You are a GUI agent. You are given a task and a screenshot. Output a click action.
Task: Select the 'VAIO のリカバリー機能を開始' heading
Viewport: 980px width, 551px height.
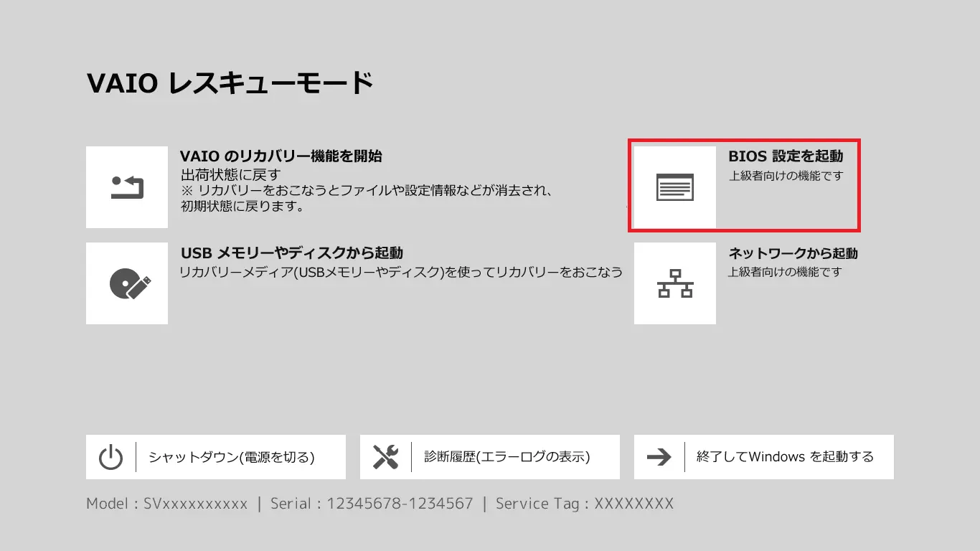(x=281, y=156)
